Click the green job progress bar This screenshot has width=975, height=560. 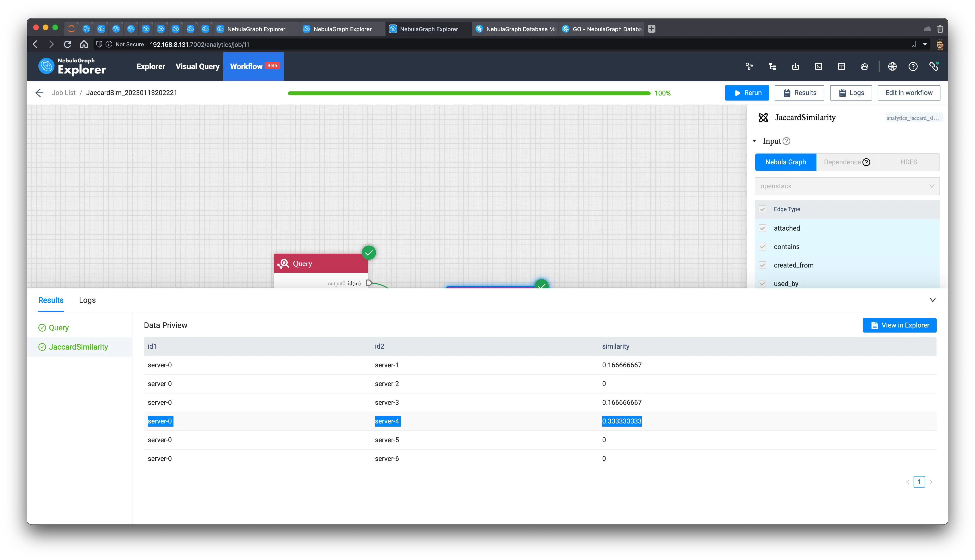click(x=469, y=94)
